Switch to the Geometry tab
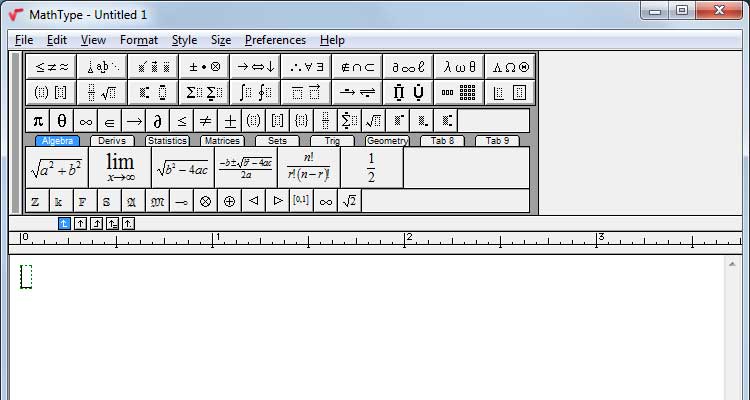The height and width of the screenshot is (400, 750). (387, 141)
